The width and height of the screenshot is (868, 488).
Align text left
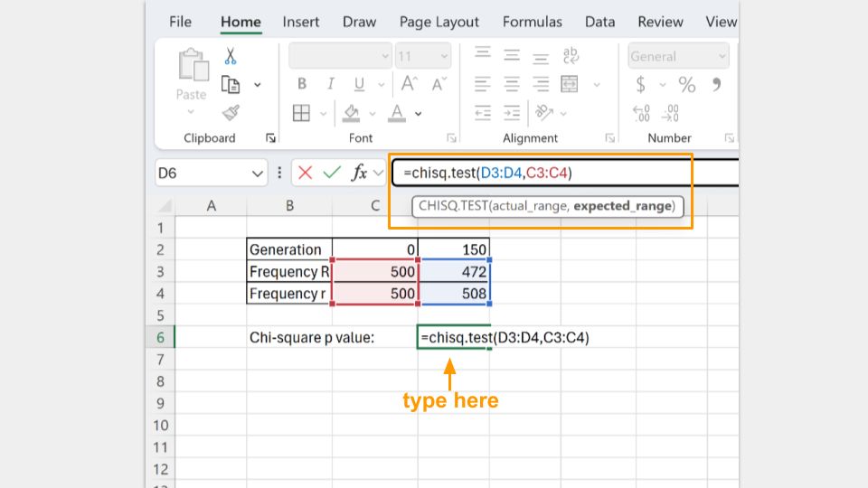(483, 84)
